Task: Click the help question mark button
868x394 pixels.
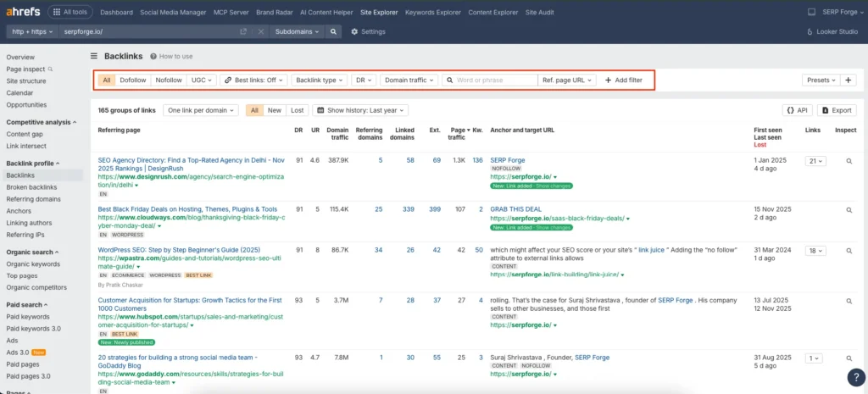Action: [855, 378]
